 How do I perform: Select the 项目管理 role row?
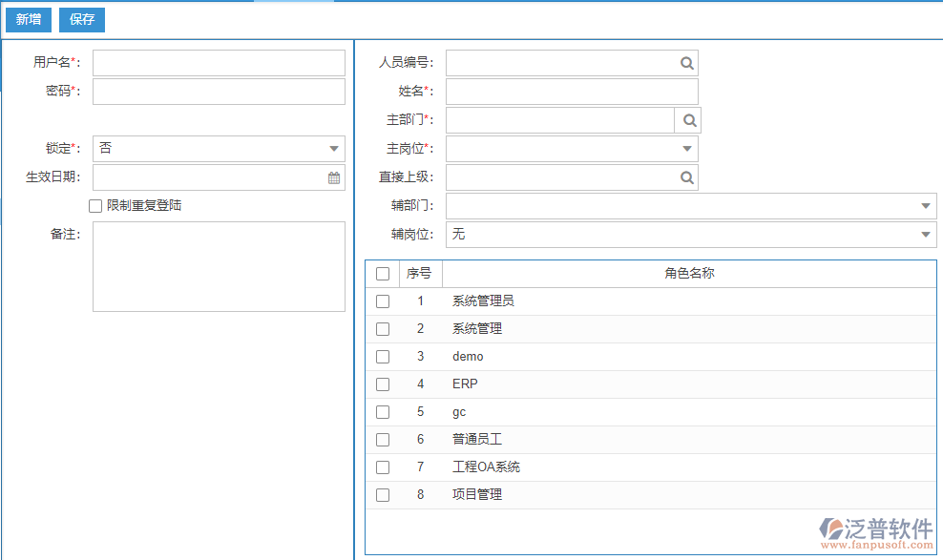[383, 494]
